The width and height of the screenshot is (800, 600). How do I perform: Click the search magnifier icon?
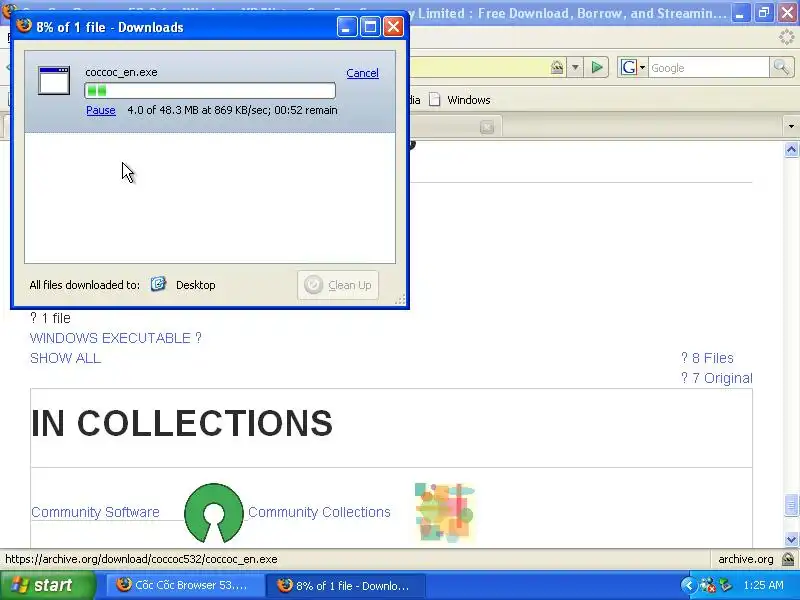pyautogui.click(x=781, y=67)
